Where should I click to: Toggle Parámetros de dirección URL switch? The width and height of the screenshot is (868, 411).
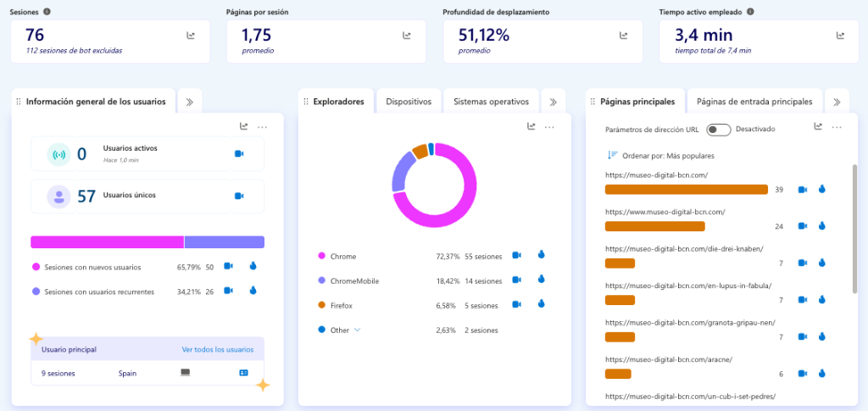(x=718, y=130)
